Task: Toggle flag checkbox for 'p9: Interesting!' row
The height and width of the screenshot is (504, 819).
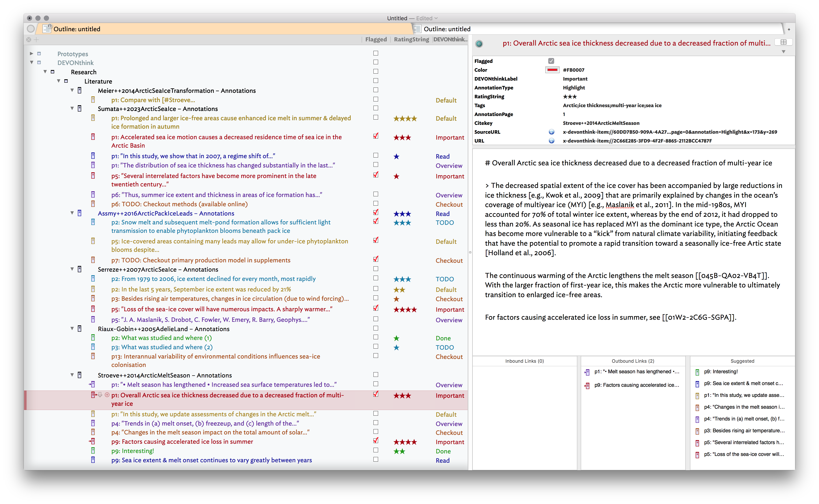Action: click(x=376, y=450)
